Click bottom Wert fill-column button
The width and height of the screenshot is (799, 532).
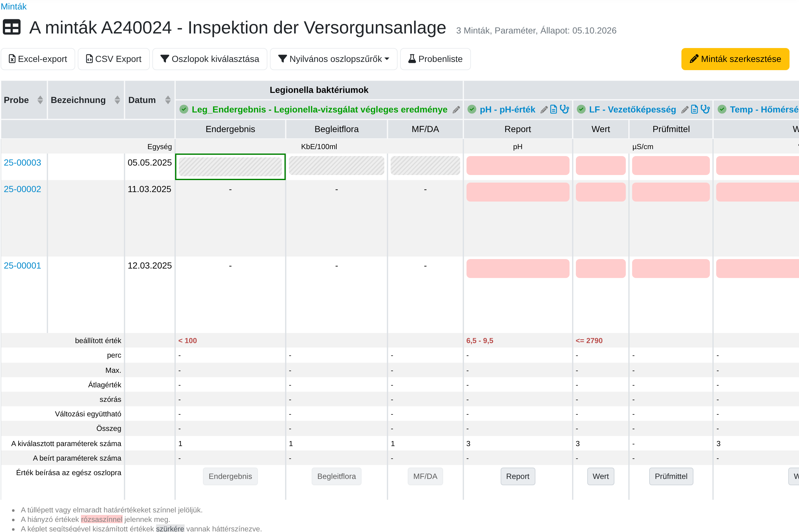tap(601, 477)
